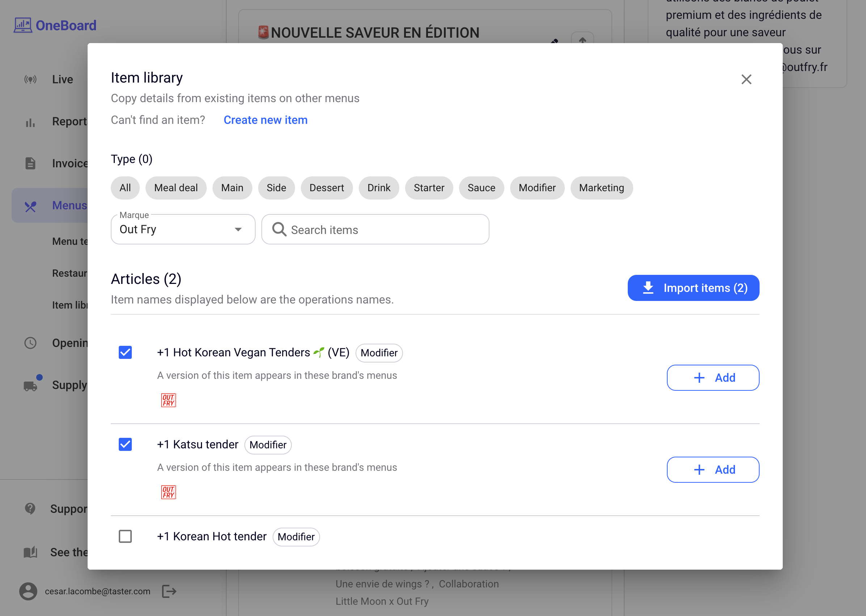Click the search magnifier icon
866x616 pixels.
[x=279, y=229]
